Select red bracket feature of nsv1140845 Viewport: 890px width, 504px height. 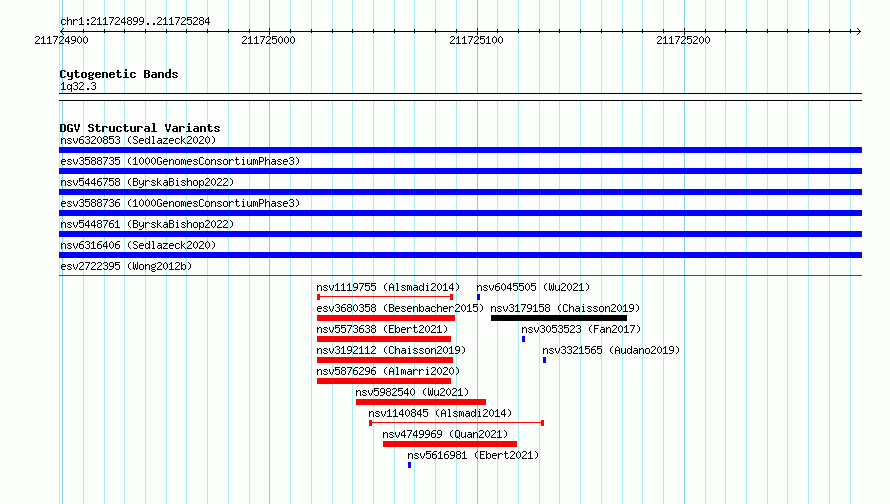pyautogui.click(x=456, y=423)
